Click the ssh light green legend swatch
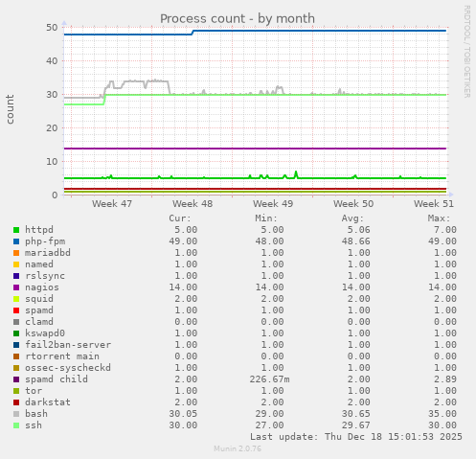The width and height of the screenshot is (476, 459). [16, 425]
